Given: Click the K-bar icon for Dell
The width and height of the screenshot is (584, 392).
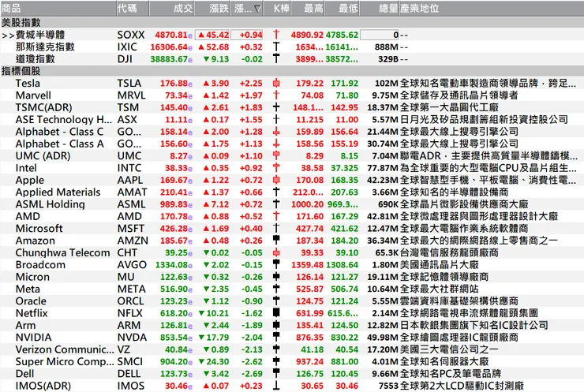Looking at the screenshot, I should [276, 373].
